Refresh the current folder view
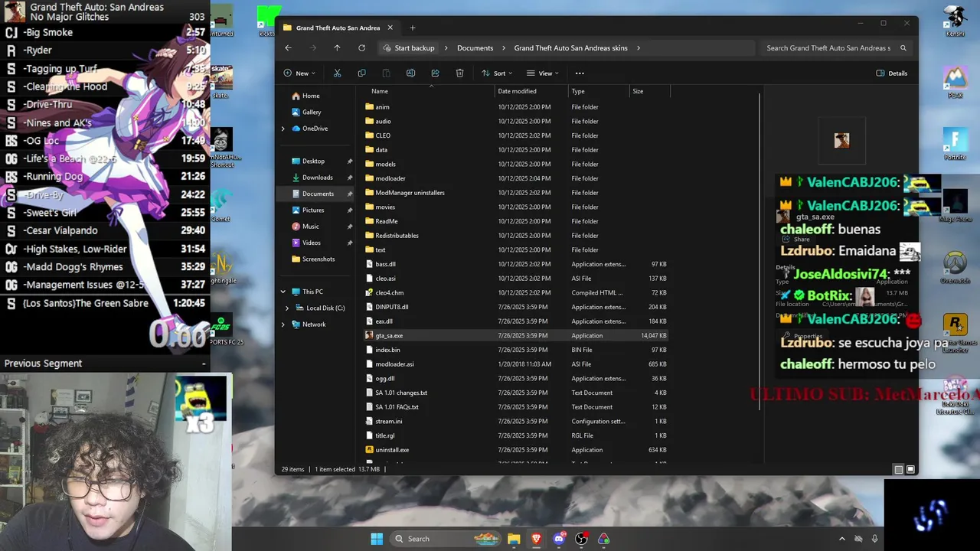The width and height of the screenshot is (980, 551). (x=361, y=48)
